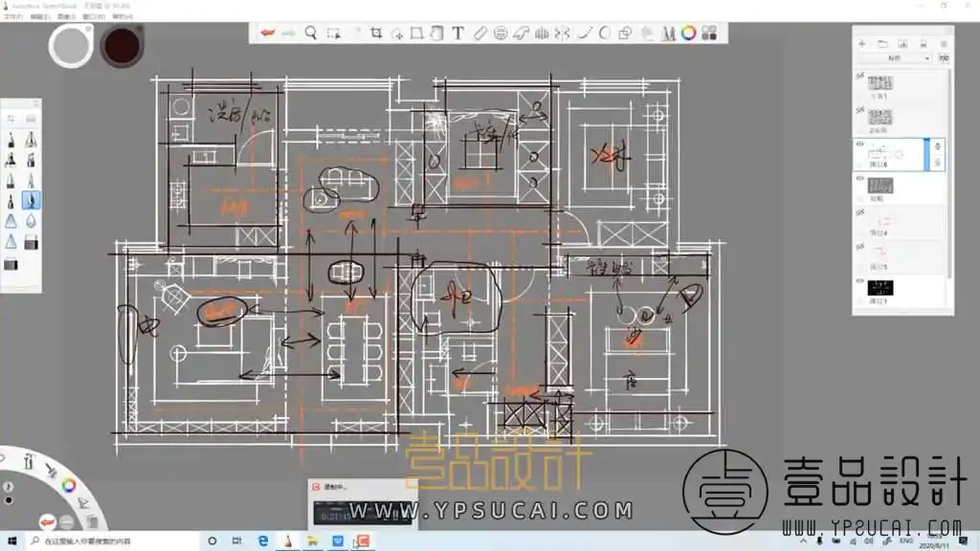
Task: Enable the French Curve guide
Action: click(522, 33)
